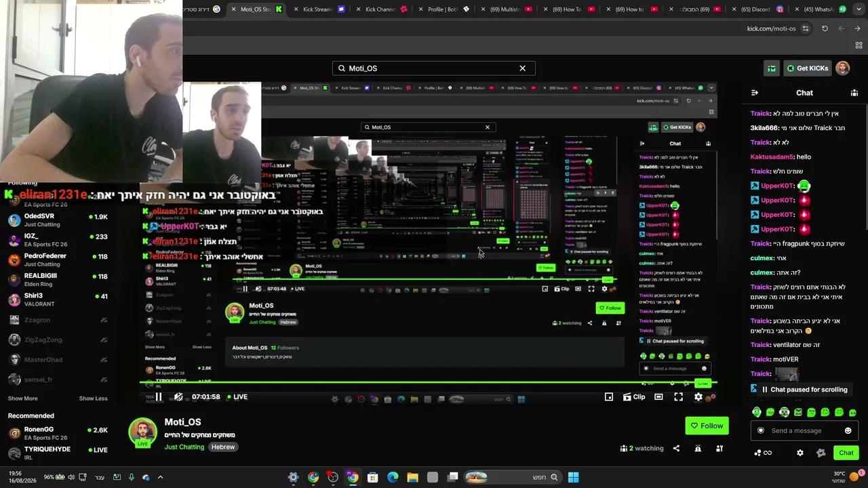Select the Hebrew language tag
This screenshot has width=868, height=488.
tap(223, 447)
